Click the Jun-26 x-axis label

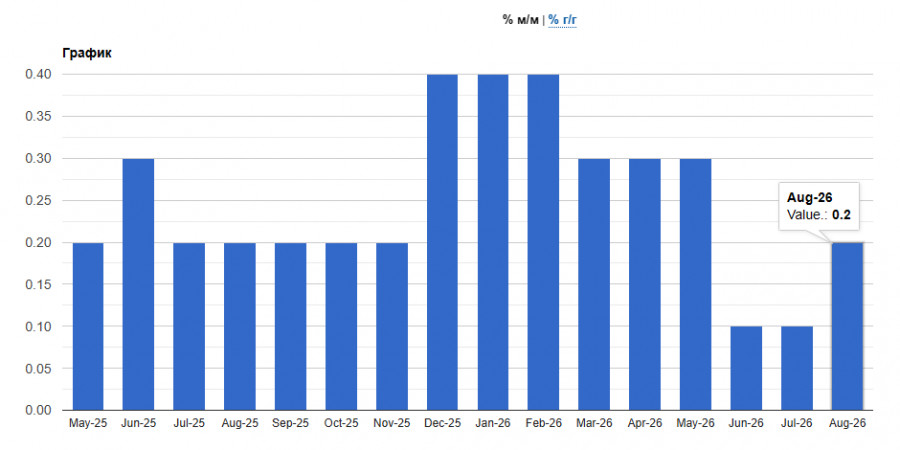746,424
